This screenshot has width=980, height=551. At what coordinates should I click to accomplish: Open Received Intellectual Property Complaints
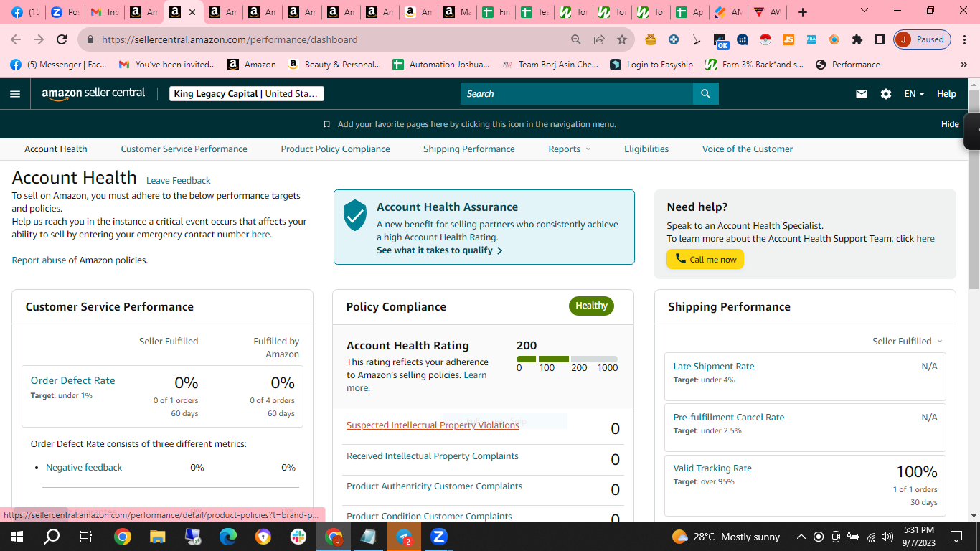click(433, 456)
